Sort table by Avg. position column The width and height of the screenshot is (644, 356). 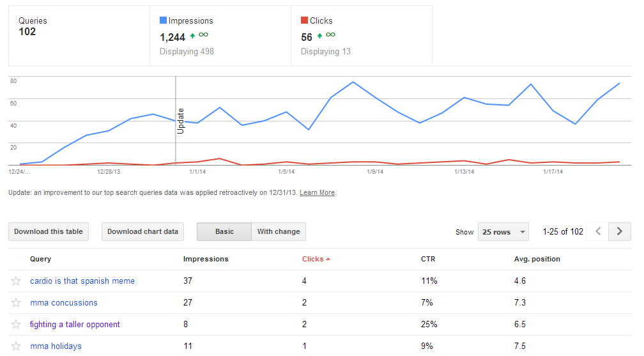[x=537, y=259]
